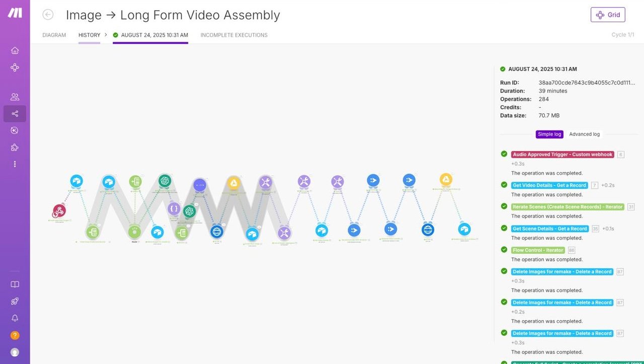Click the orange help question mark icon
This screenshot has width=644, height=364.
(x=15, y=335)
